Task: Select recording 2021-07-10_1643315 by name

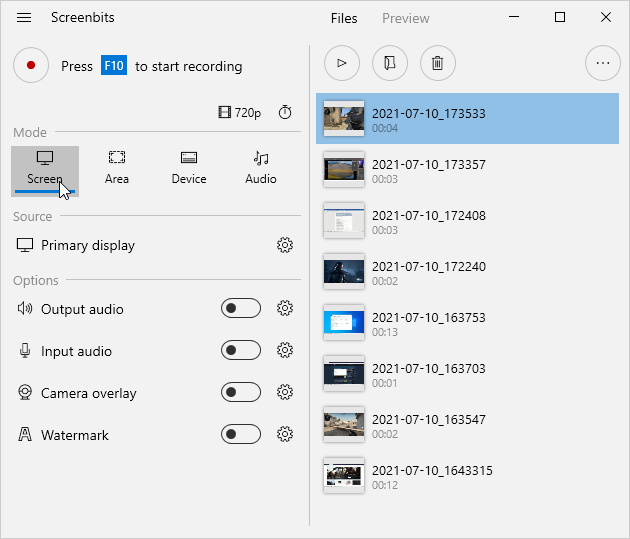Action: pyautogui.click(x=432, y=471)
